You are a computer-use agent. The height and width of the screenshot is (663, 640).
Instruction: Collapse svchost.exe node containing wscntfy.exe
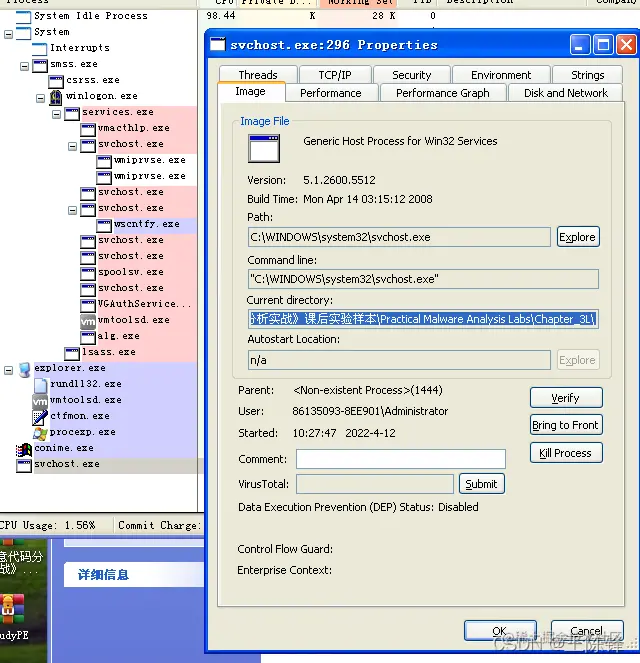73,210
